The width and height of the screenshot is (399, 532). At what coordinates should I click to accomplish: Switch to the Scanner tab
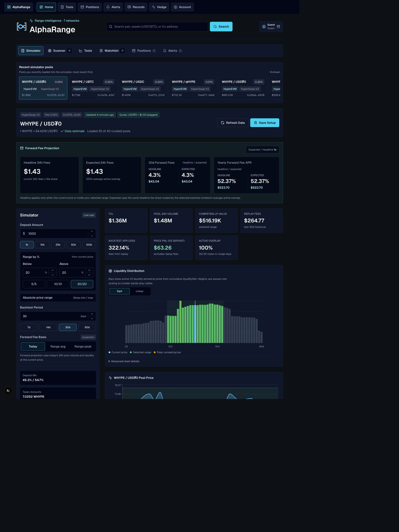(x=59, y=51)
